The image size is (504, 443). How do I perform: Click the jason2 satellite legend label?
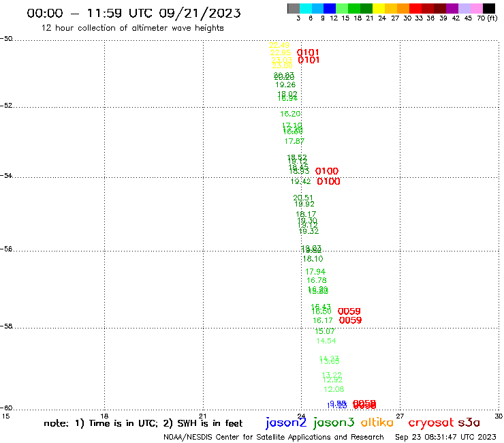286,423
